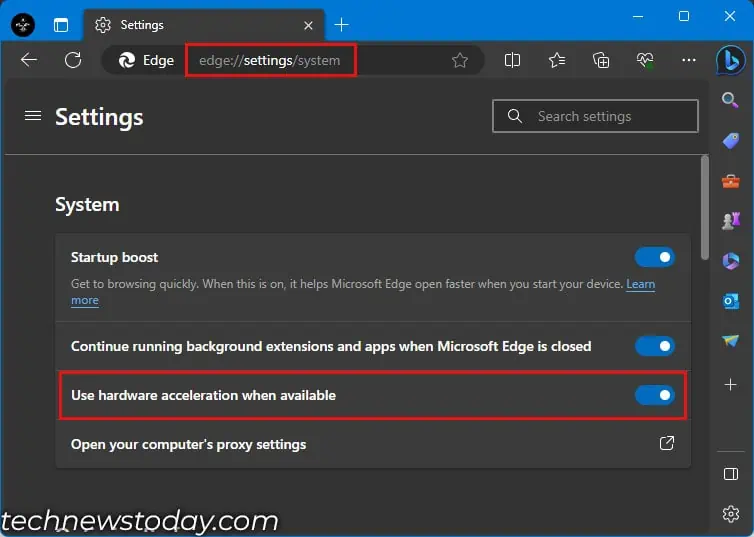This screenshot has height=537, width=754.
Task: Open the profile avatar icon
Action: coord(23,25)
